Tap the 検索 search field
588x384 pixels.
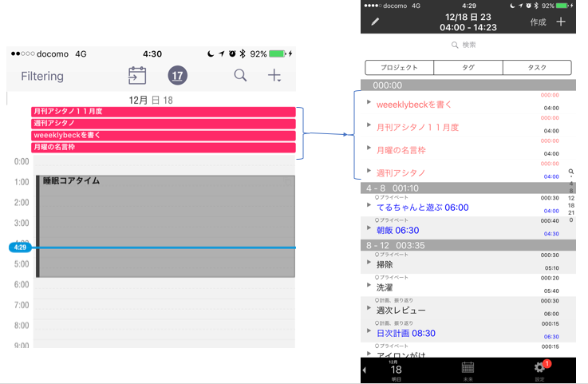pos(468,46)
